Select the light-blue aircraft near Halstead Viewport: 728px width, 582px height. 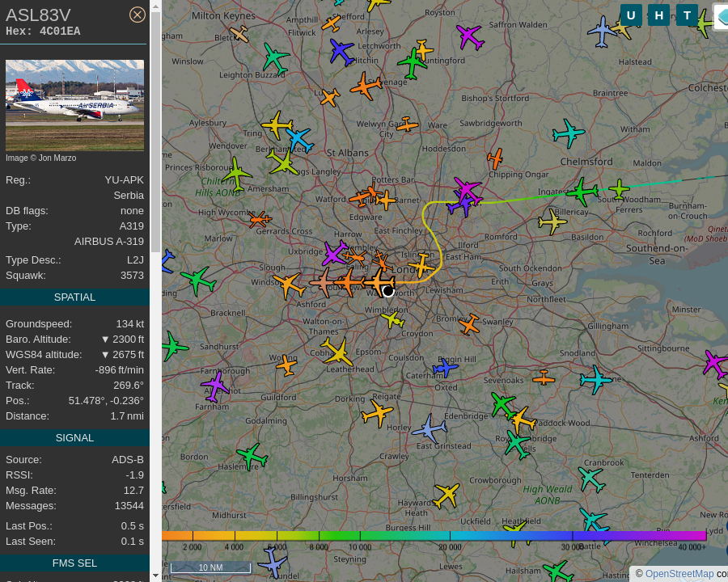[x=602, y=32]
